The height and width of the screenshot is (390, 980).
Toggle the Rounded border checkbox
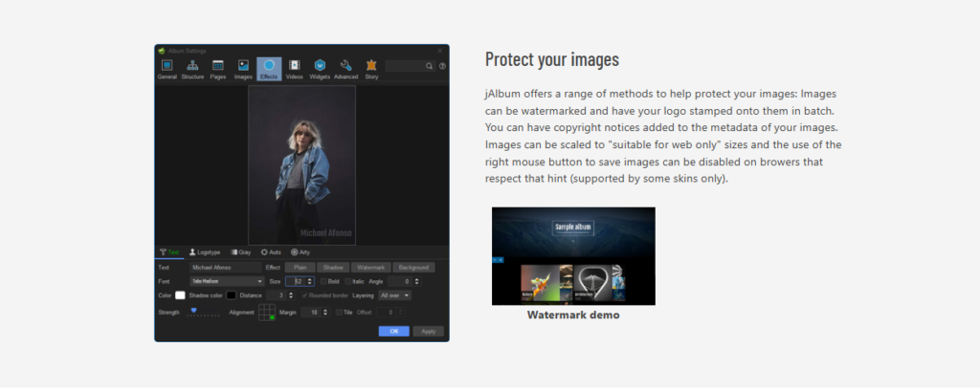pyautogui.click(x=305, y=295)
